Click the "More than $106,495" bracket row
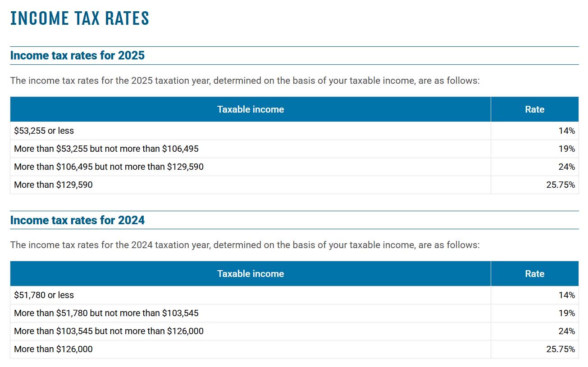This screenshot has width=588, height=367. 109,167
